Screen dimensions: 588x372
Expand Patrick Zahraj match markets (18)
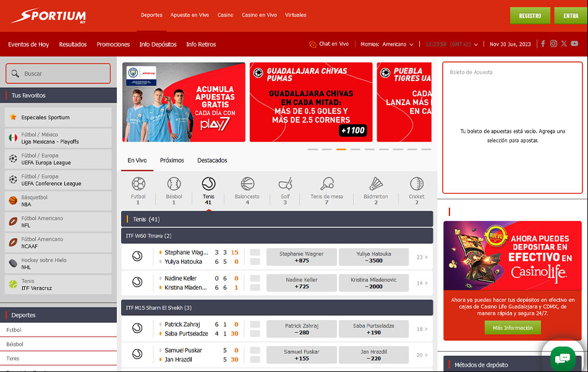[422, 329]
